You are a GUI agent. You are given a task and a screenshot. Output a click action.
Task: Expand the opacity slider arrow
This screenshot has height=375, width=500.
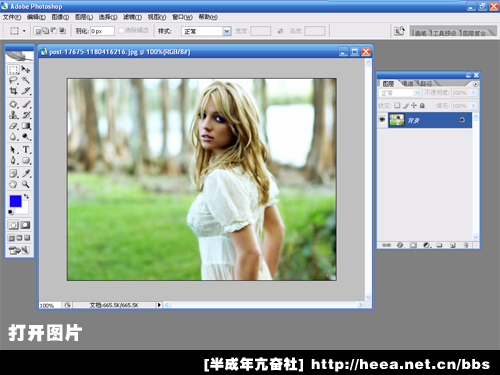click(473, 93)
